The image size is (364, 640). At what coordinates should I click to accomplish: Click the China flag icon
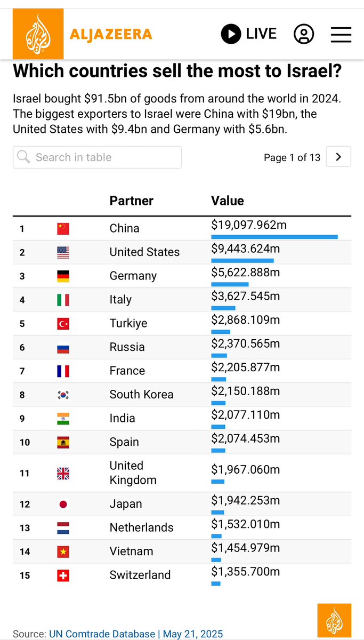63,229
